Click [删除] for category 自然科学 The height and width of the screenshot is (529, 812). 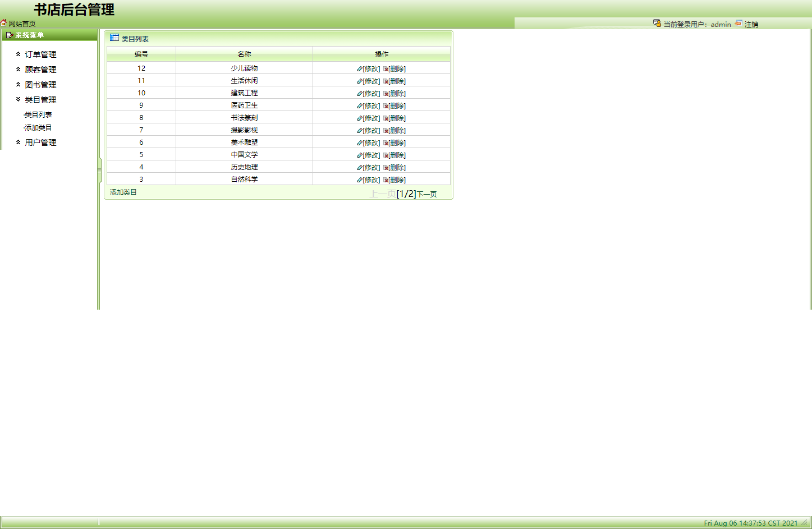[397, 180]
